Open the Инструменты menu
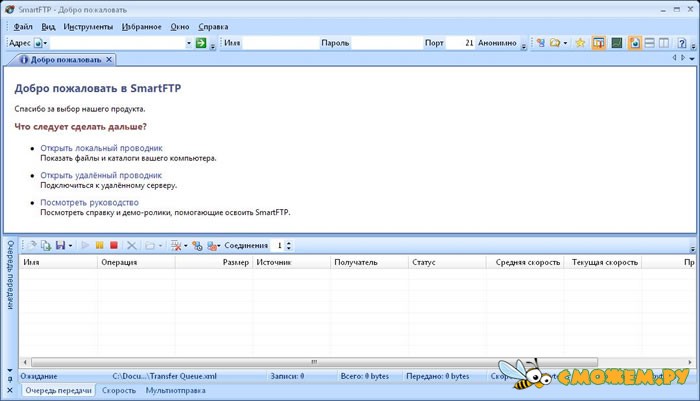Viewport: 700px width, 401px height. tap(88, 27)
